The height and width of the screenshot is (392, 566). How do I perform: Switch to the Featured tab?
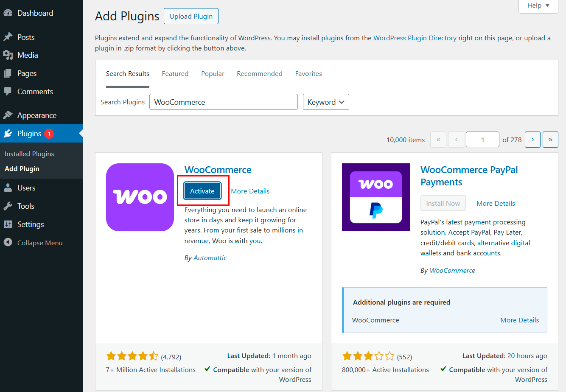pyautogui.click(x=175, y=74)
